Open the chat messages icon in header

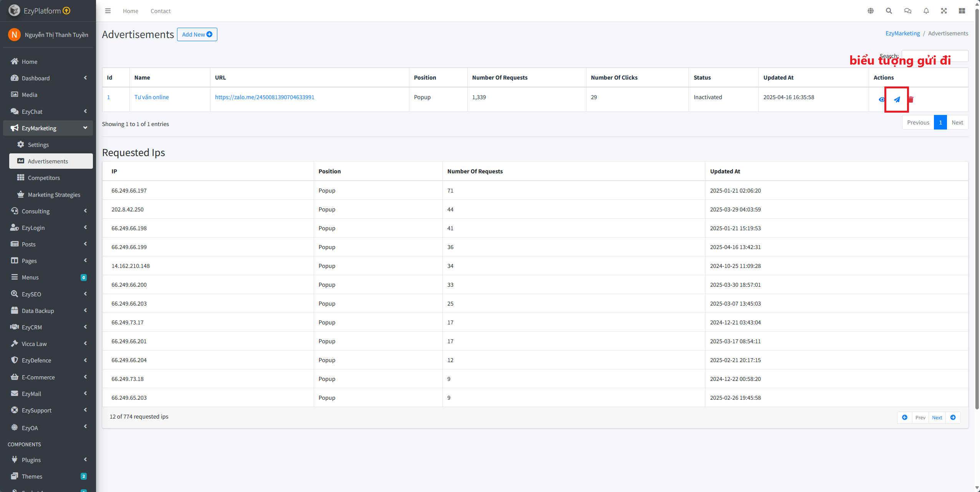pyautogui.click(x=908, y=11)
